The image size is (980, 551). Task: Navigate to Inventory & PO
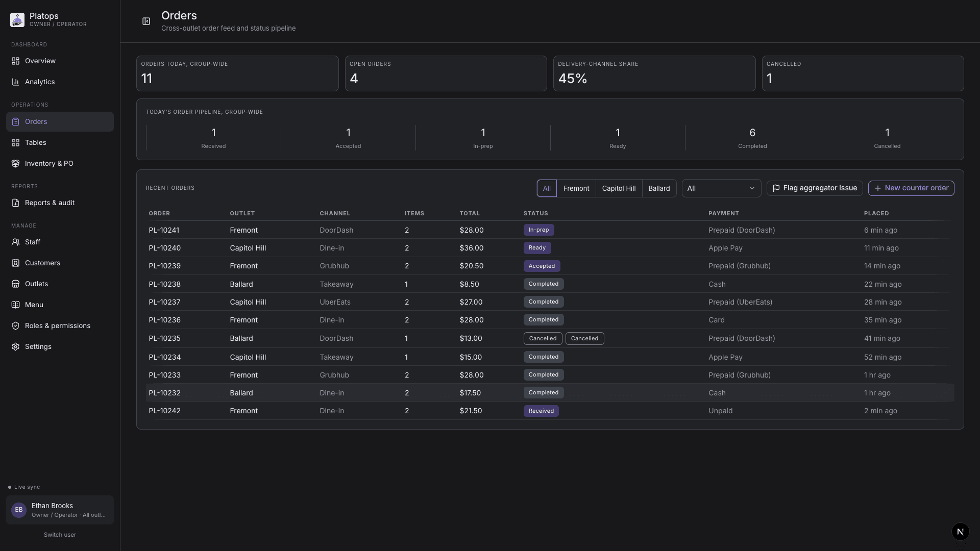[x=60, y=164]
